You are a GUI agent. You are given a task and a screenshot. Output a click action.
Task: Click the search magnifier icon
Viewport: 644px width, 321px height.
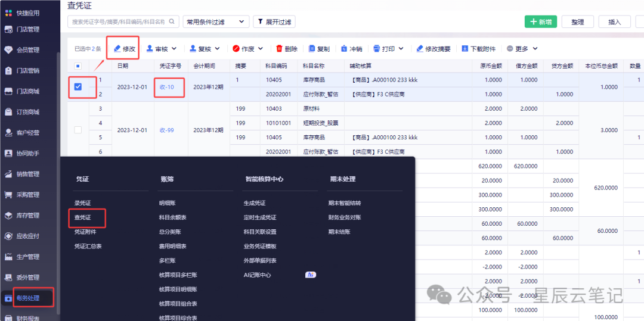click(x=172, y=21)
